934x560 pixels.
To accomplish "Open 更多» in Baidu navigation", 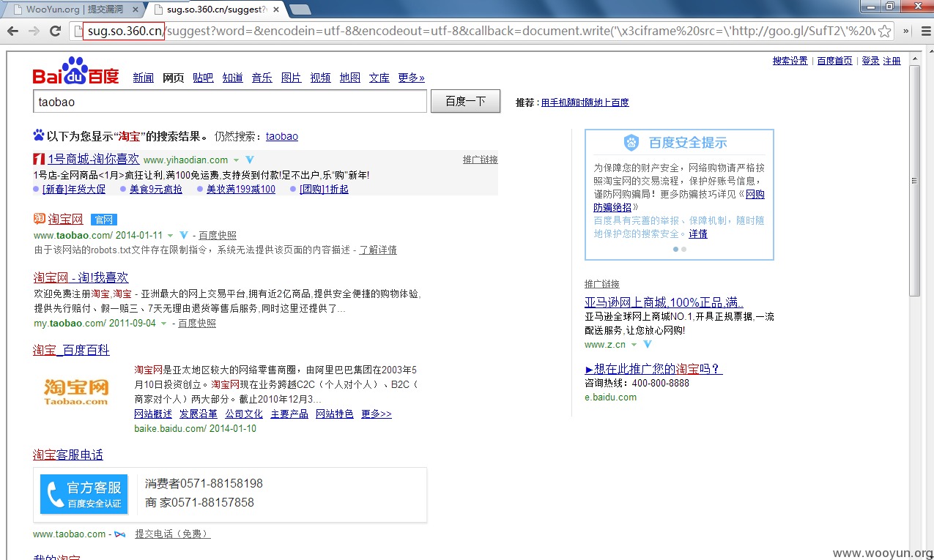I will tap(411, 78).
